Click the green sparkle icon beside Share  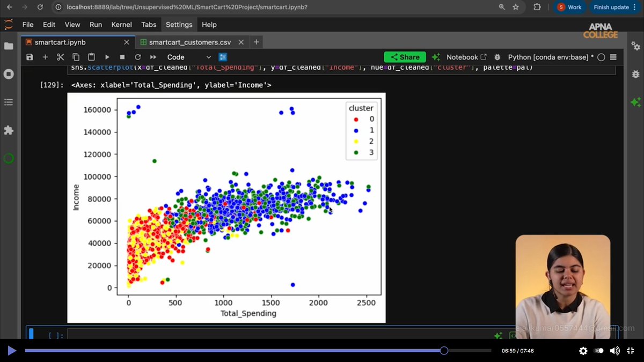[x=436, y=57]
